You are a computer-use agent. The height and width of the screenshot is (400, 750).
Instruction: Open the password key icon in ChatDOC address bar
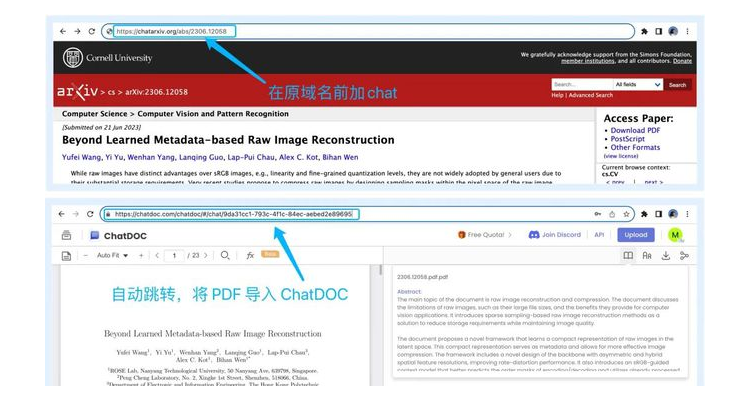coord(598,214)
